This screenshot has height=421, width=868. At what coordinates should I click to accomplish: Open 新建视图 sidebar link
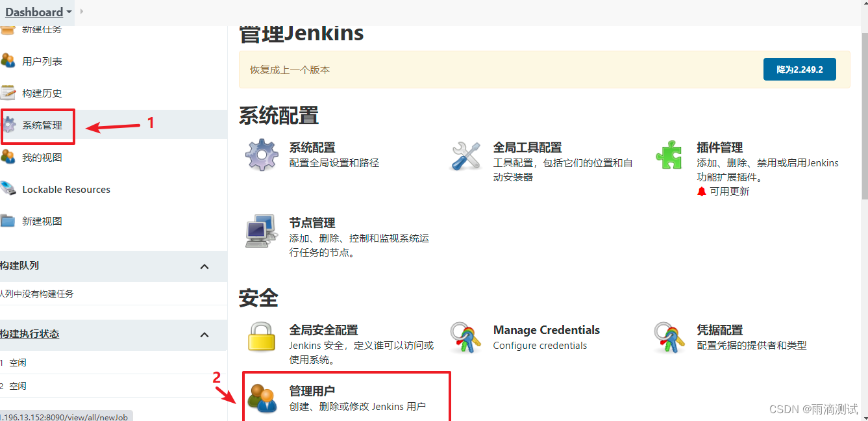[x=42, y=221]
